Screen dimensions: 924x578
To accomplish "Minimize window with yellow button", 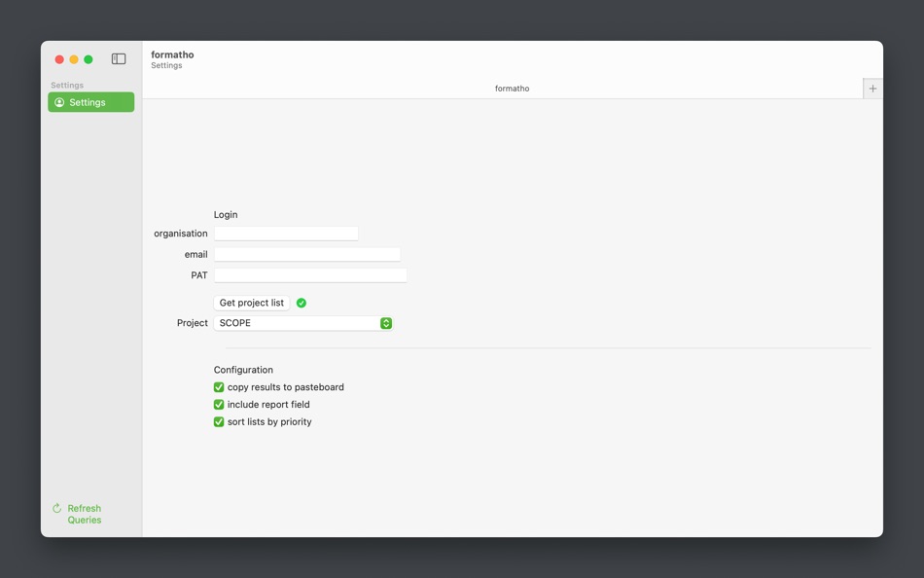I will (74, 59).
